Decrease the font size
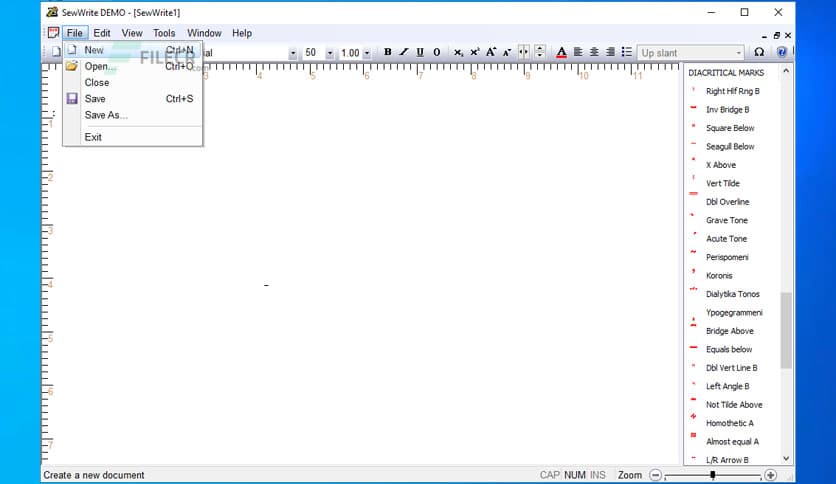This screenshot has width=836, height=484. point(507,52)
